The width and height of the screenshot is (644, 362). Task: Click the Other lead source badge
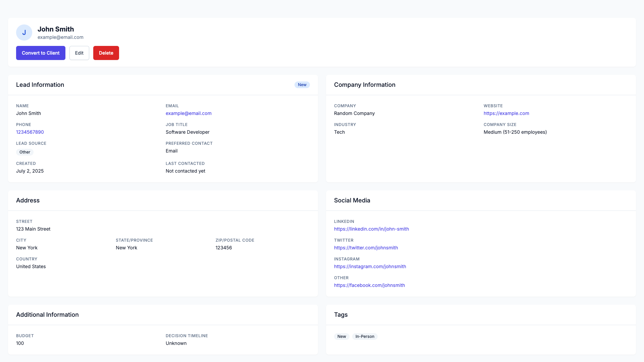click(25, 152)
